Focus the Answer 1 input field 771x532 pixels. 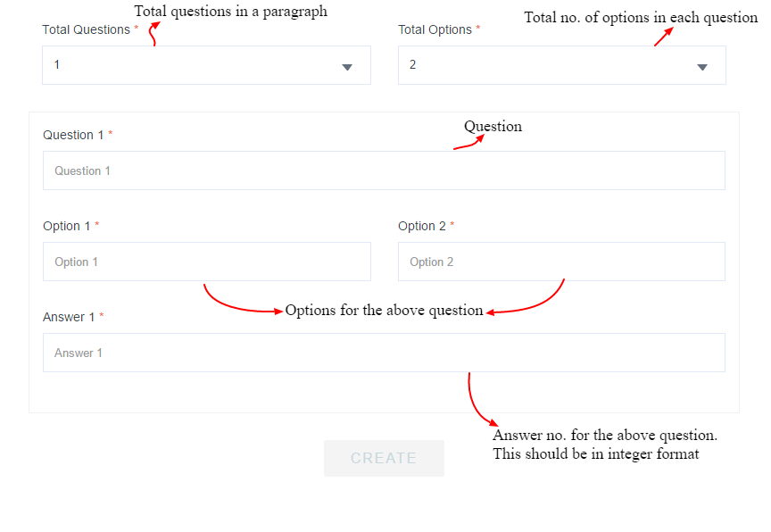pos(384,353)
